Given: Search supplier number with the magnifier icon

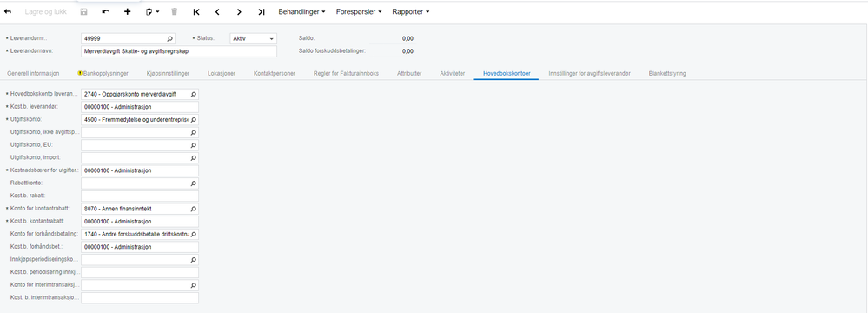Looking at the screenshot, I should coord(170,39).
